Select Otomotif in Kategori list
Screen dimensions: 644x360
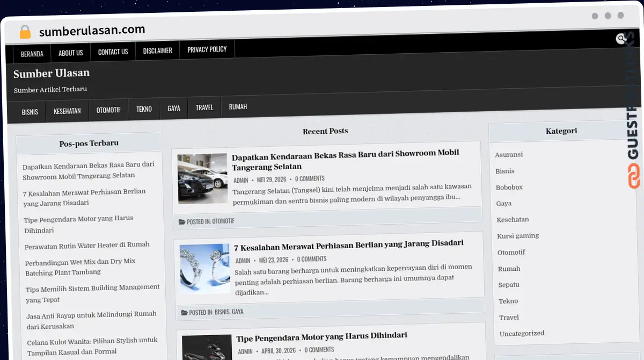pyautogui.click(x=511, y=252)
